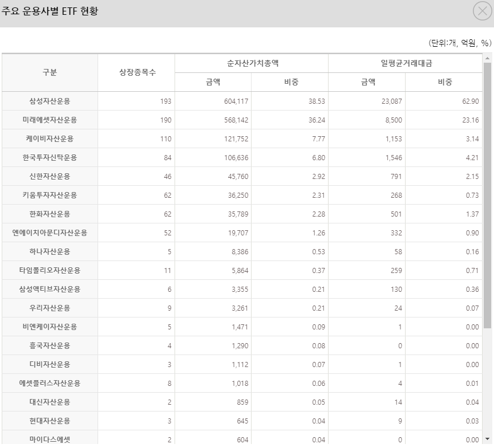Select the 케이비자산운용 row label

(x=50, y=139)
